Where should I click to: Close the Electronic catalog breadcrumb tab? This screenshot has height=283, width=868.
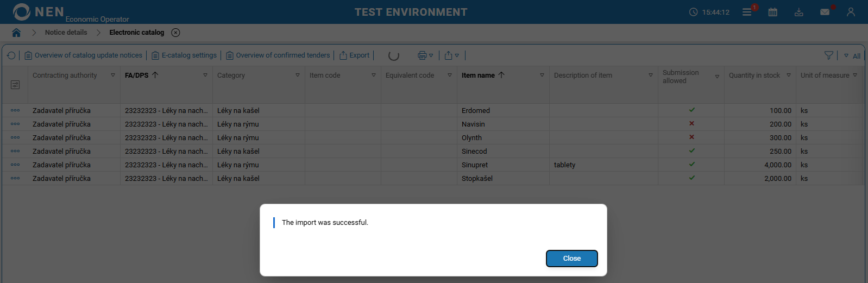pyautogui.click(x=175, y=33)
